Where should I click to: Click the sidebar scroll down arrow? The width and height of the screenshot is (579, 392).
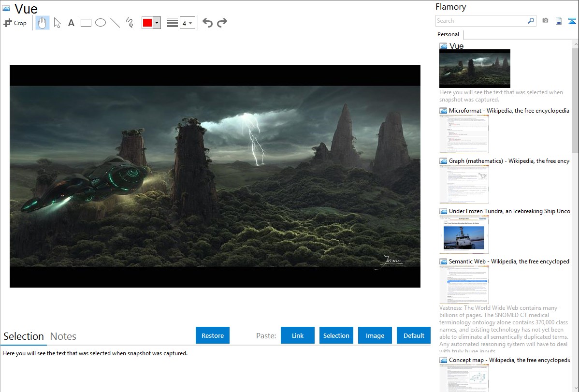[575, 388]
